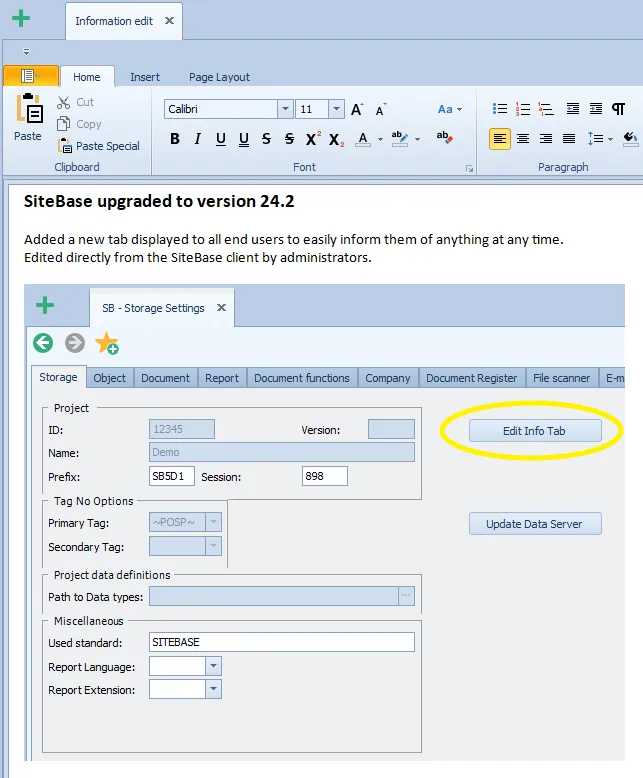Image resolution: width=643 pixels, height=778 pixels.
Task: Click the Used standard field containing SITEBASE
Action: tap(282, 642)
